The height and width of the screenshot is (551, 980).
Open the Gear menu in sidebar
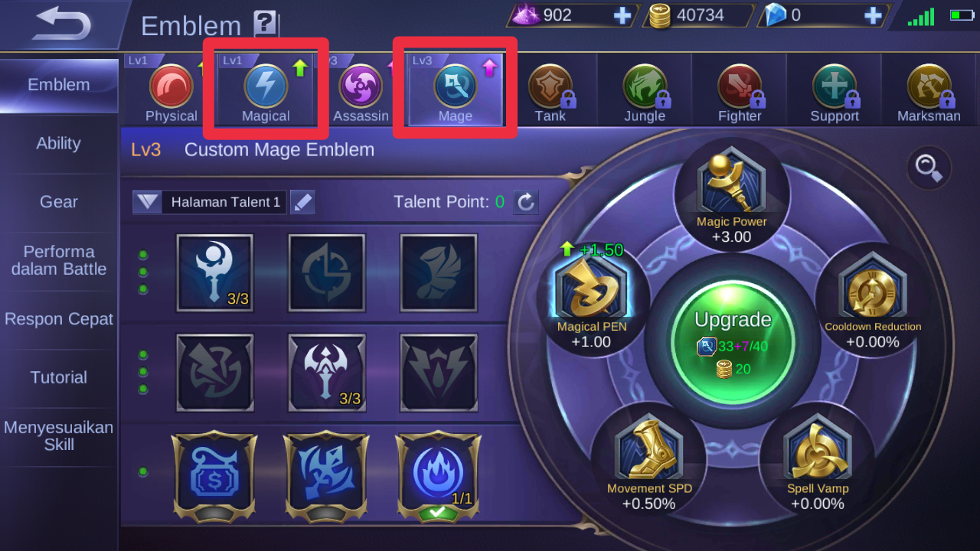coord(59,202)
